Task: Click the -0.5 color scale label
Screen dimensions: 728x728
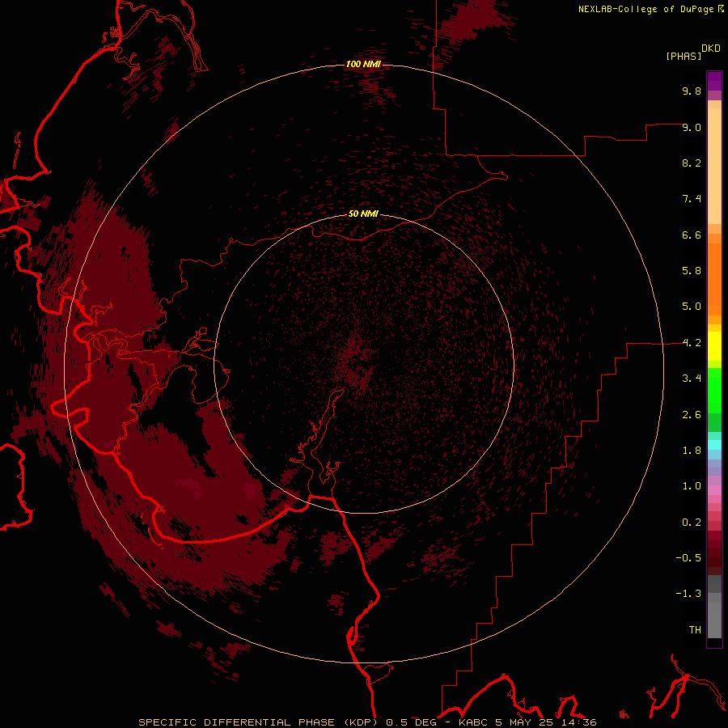Action: pyautogui.click(x=688, y=558)
